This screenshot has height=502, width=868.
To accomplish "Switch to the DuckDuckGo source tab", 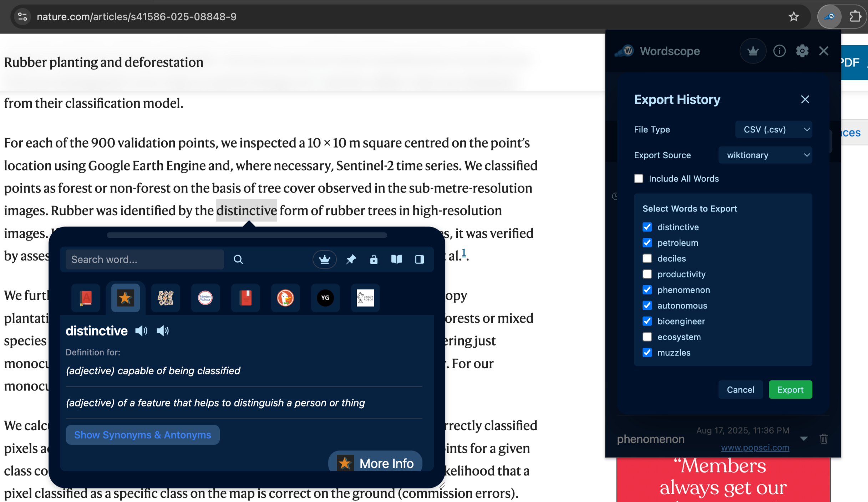I will click(x=285, y=298).
